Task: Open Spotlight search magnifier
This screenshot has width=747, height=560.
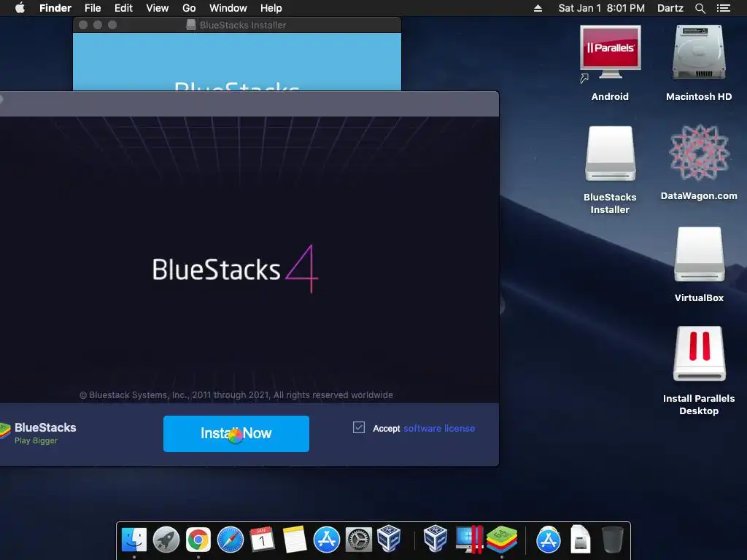Action: click(x=700, y=8)
